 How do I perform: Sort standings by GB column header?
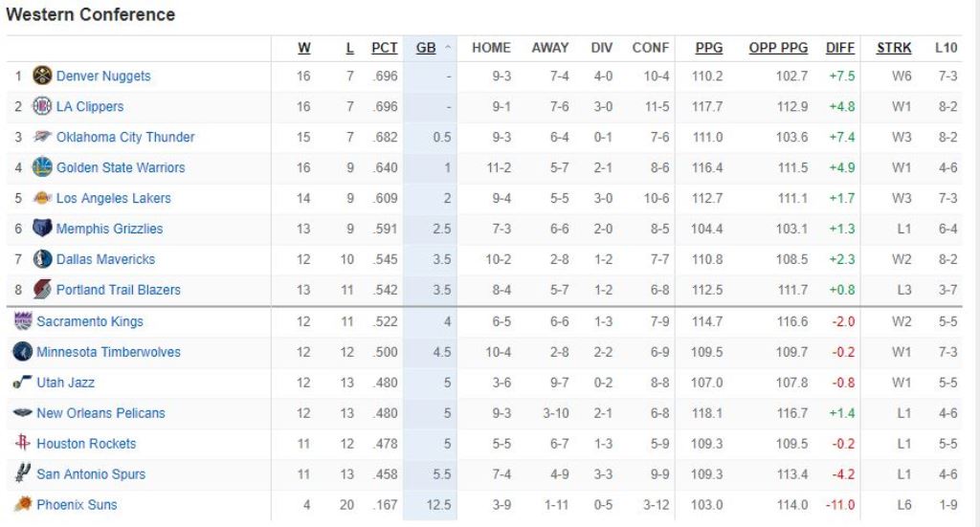click(x=426, y=48)
